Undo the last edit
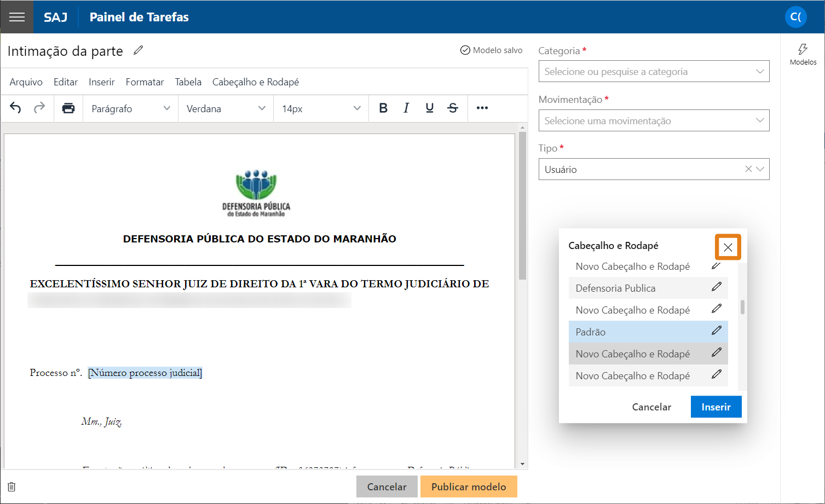Viewport: 825px width, 504px height. click(15, 108)
